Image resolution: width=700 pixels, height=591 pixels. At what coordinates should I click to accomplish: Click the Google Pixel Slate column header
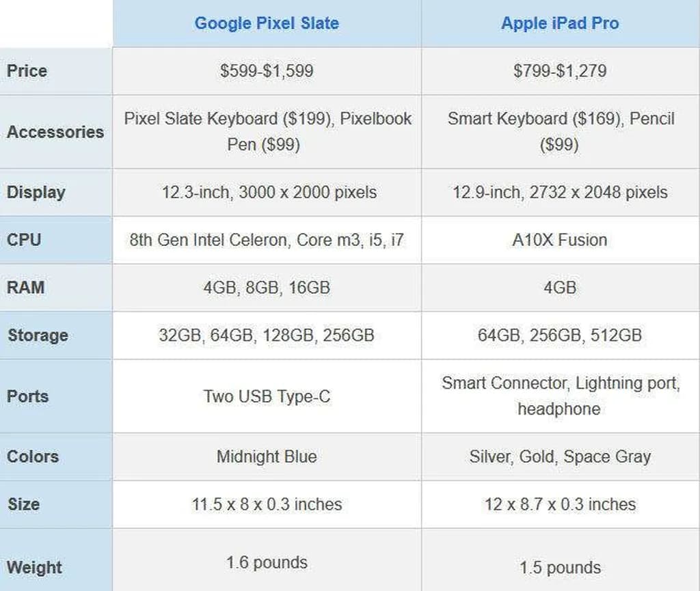pos(267,23)
